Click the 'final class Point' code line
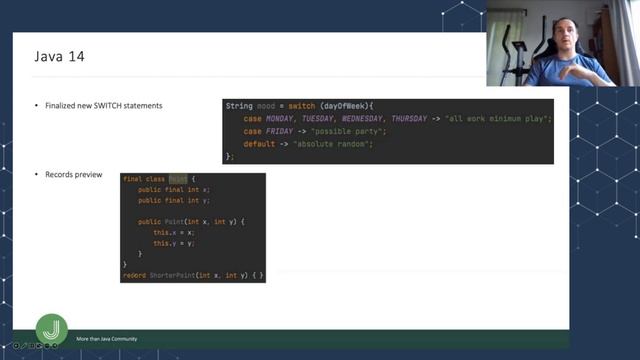The width and height of the screenshot is (640, 360). [x=159, y=179]
